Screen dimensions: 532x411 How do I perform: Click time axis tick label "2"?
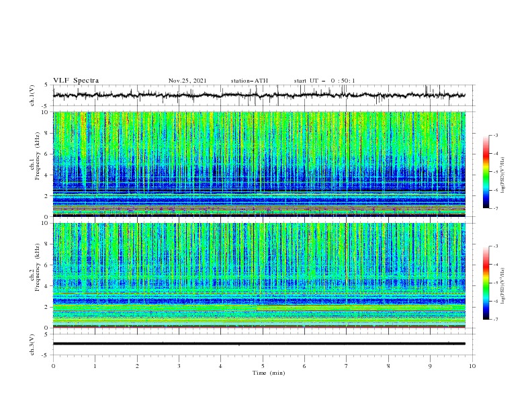[137, 366]
